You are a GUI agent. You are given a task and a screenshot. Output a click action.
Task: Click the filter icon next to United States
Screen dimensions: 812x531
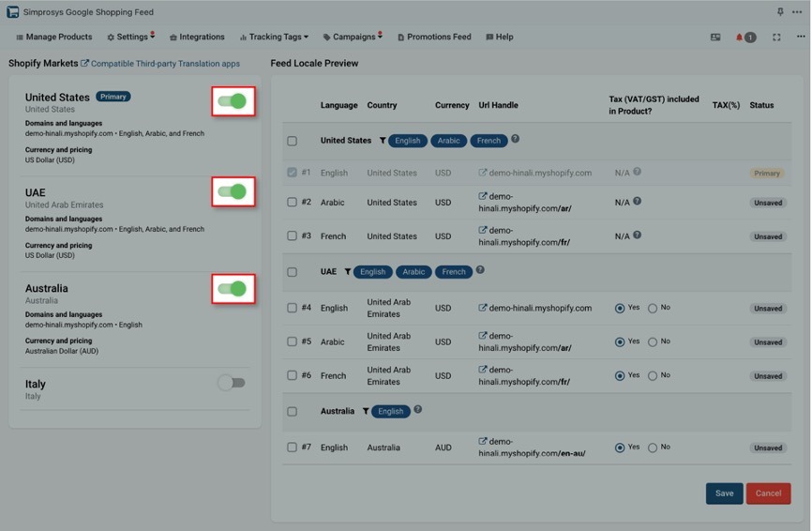pos(383,141)
